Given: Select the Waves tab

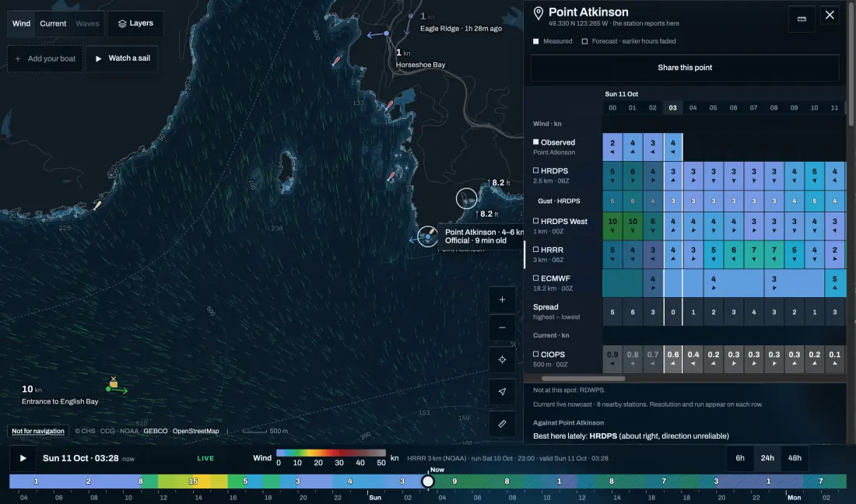Looking at the screenshot, I should click(x=87, y=23).
